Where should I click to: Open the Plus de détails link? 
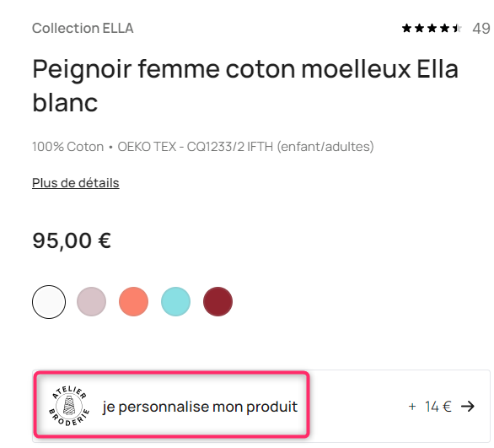(76, 183)
